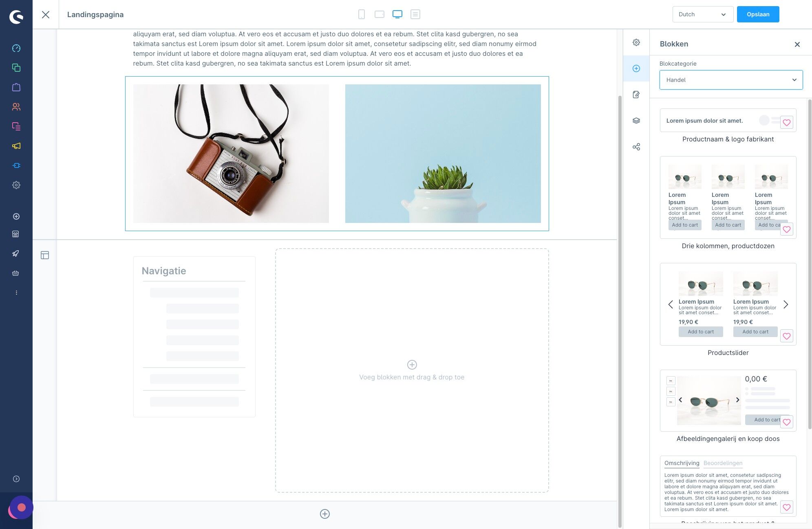This screenshot has width=812, height=529.
Task: Click gallery previous arrow in Afbeeldingengalerij preview
Action: [x=680, y=400]
